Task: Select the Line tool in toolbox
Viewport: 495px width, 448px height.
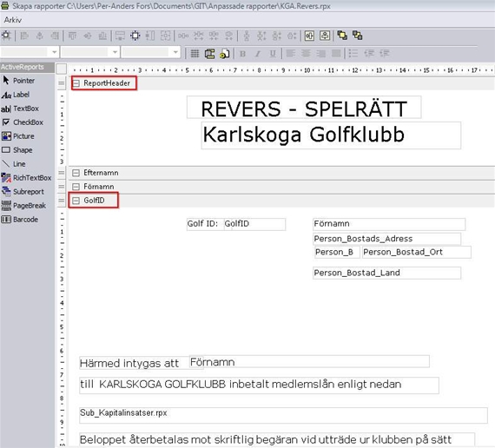Action: [x=14, y=164]
